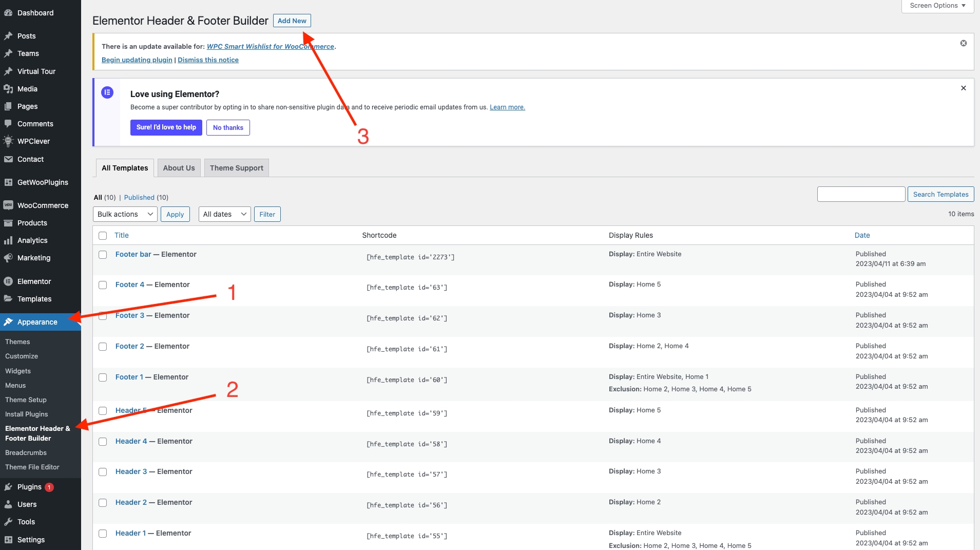Open Elementor via its circular icon
This screenshot has width=980, height=550.
(8, 281)
